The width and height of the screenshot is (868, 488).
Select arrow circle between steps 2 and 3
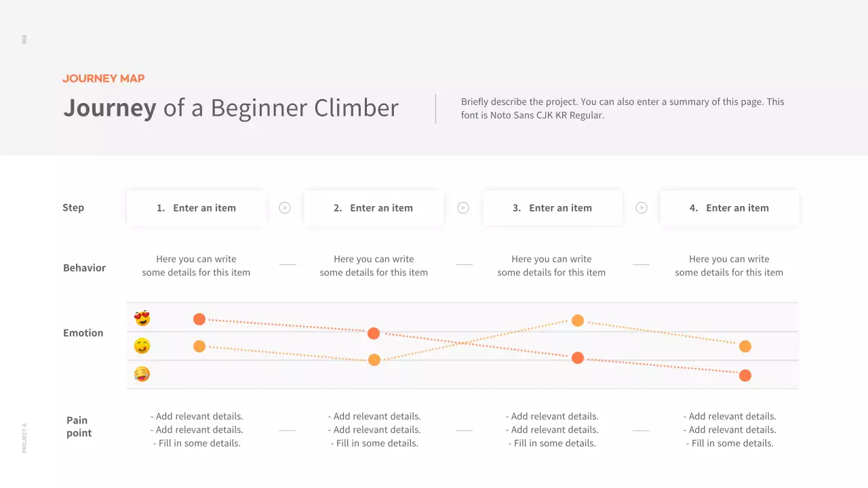tap(463, 208)
